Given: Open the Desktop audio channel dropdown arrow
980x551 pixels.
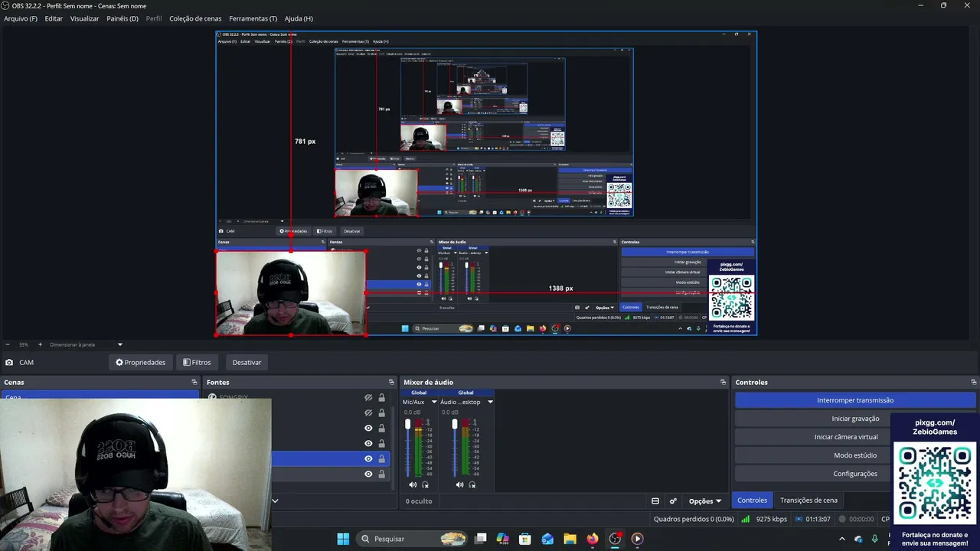Looking at the screenshot, I should pyautogui.click(x=490, y=402).
